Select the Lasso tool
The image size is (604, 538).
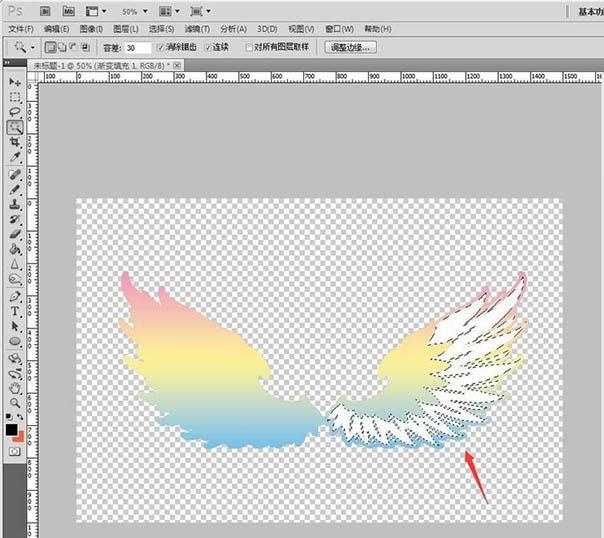(15, 112)
